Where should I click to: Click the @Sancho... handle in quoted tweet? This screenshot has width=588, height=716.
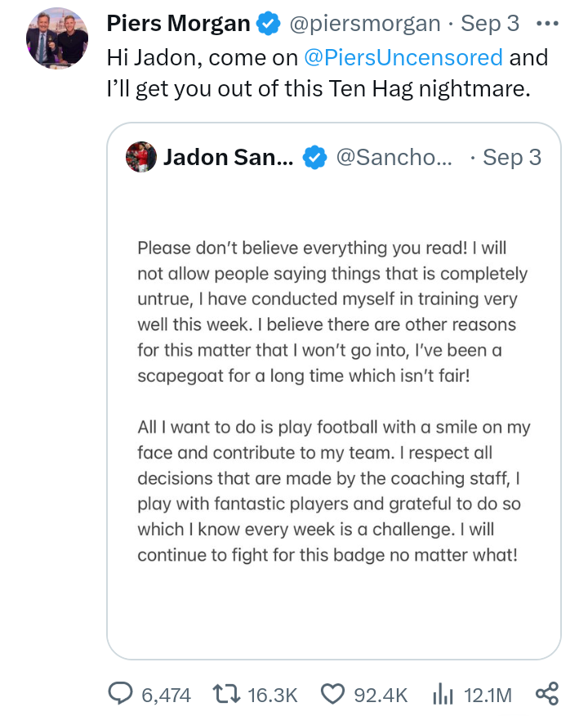394,157
